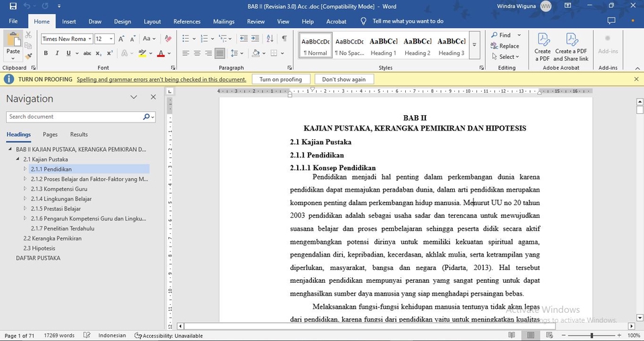Apply subscript formatting
Image resolution: width=644 pixels, height=341 pixels.
click(99, 54)
